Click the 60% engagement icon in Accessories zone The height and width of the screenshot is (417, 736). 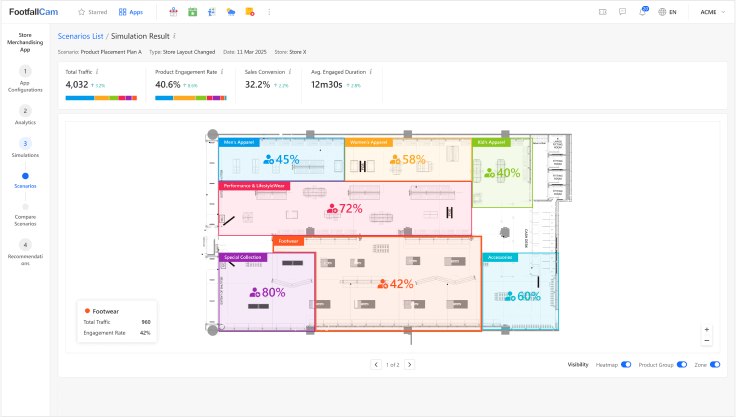(x=510, y=296)
